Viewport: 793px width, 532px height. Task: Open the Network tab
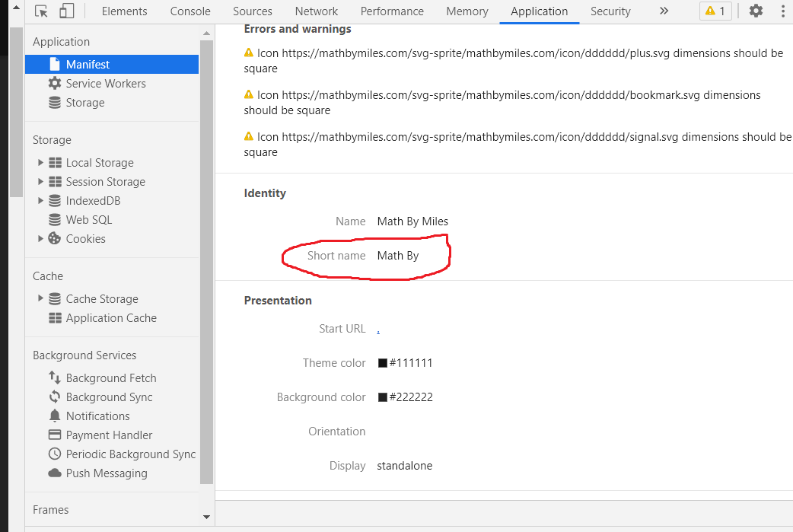tap(316, 11)
